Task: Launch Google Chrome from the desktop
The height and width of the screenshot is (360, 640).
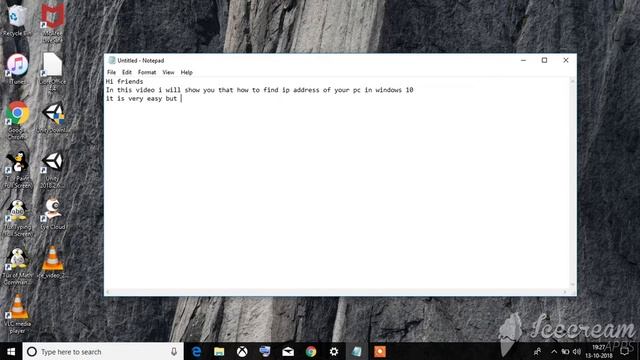Action: [x=17, y=120]
